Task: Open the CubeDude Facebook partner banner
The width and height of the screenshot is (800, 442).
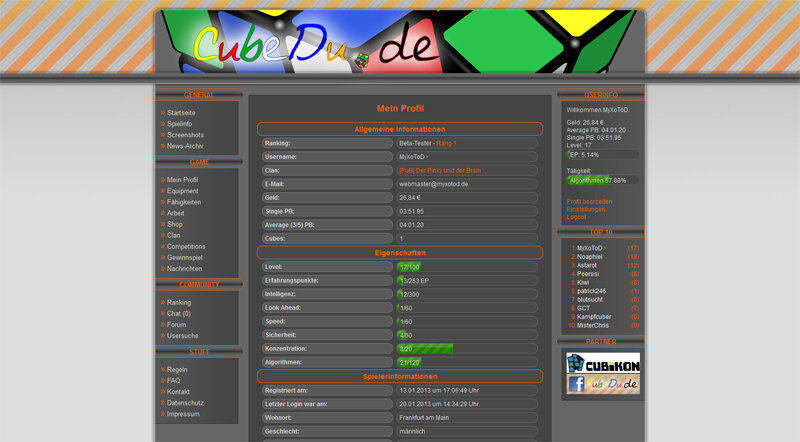Action: (603, 384)
